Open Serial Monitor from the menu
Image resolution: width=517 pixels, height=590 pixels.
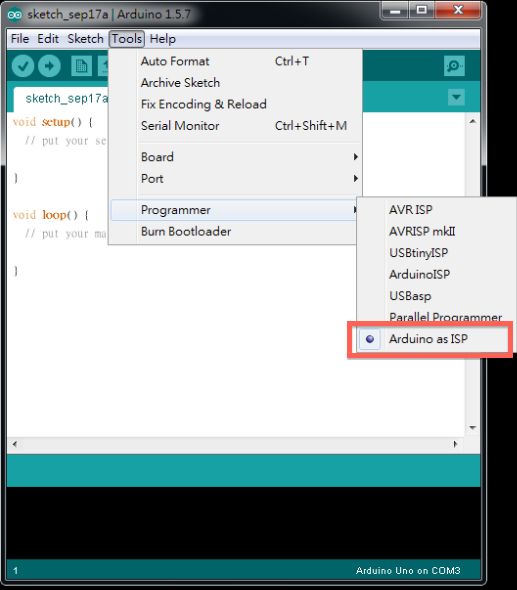[235, 126]
